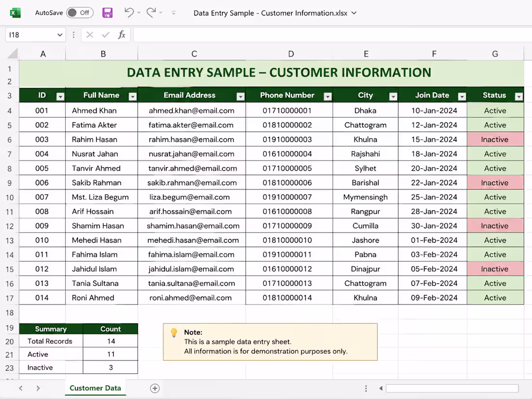Select column G header
532x399 pixels.
coord(495,54)
